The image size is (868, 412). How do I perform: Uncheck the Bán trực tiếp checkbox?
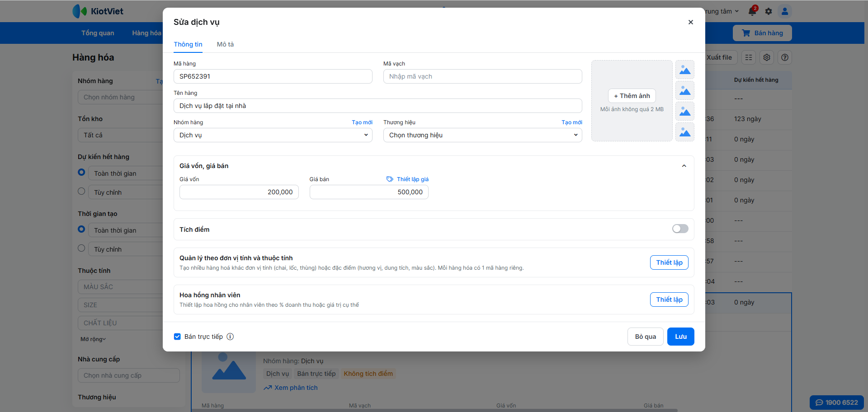(177, 337)
